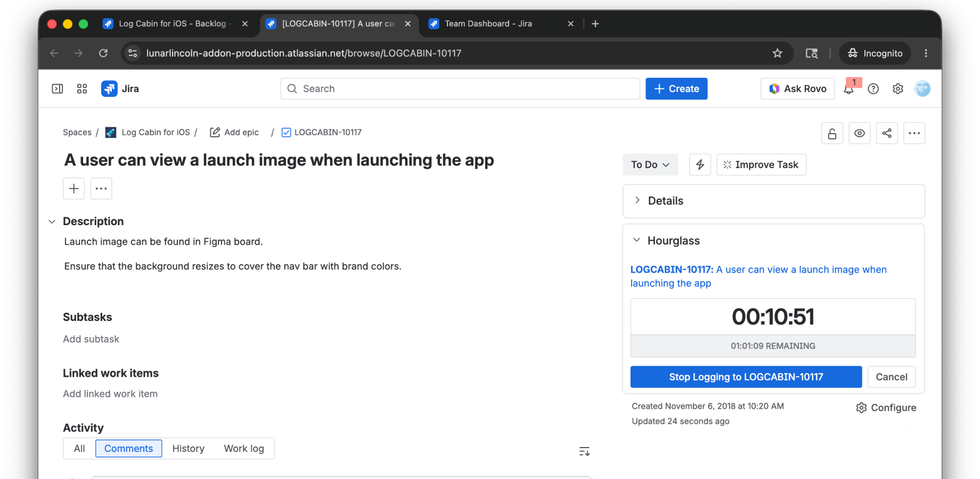The width and height of the screenshot is (980, 479).
Task: Select the Comments activity tab
Action: [x=128, y=449]
